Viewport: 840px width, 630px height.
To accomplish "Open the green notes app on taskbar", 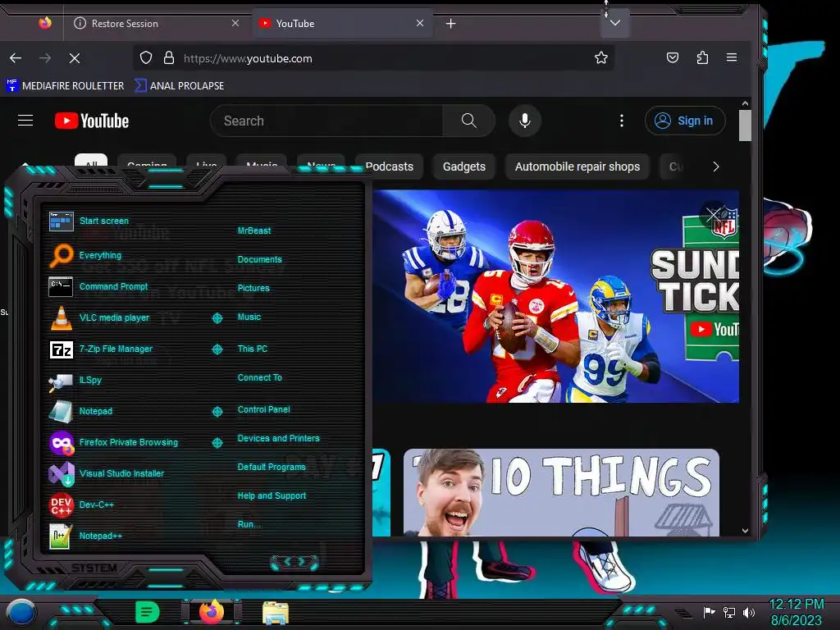I will (147, 612).
